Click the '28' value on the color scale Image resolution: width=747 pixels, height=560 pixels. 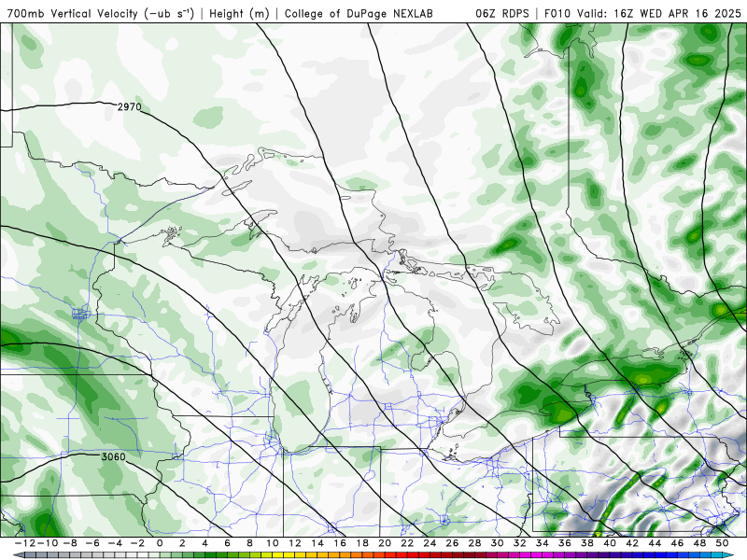pyautogui.click(x=474, y=543)
